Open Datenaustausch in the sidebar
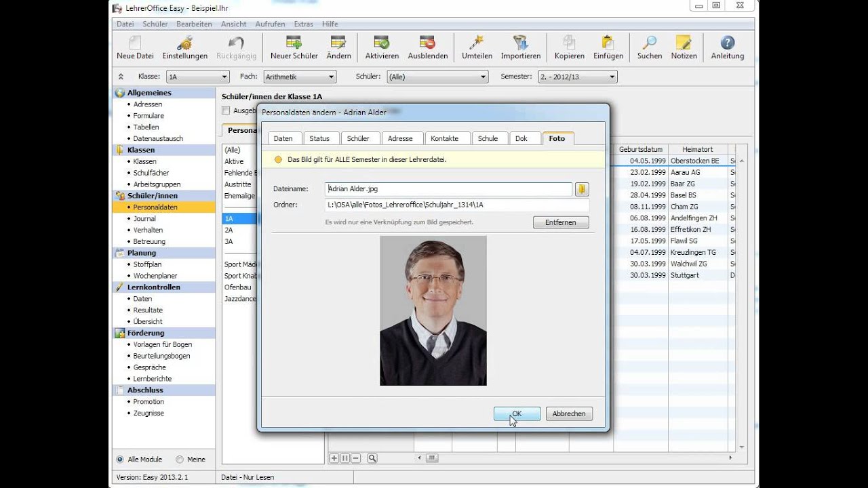The image size is (868, 488). click(158, 139)
